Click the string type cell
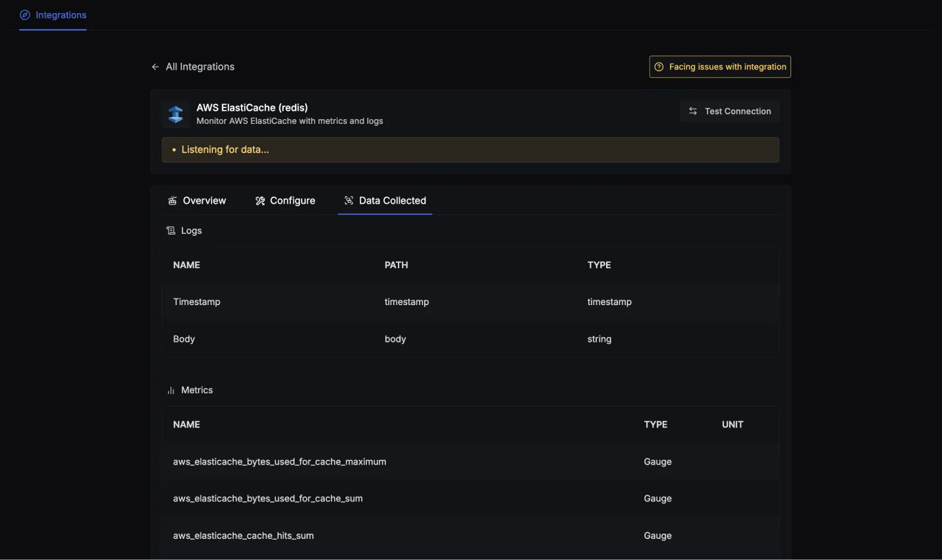This screenshot has height=560, width=942. point(599,339)
